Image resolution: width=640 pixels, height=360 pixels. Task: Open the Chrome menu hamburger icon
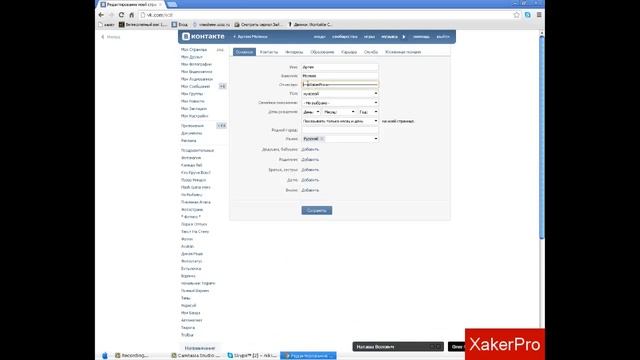(539, 15)
